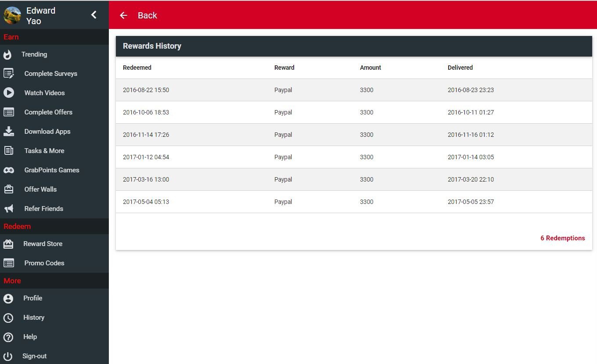597x364 pixels.
Task: Click Paypal in the 2016-08-22 row
Action: click(283, 90)
